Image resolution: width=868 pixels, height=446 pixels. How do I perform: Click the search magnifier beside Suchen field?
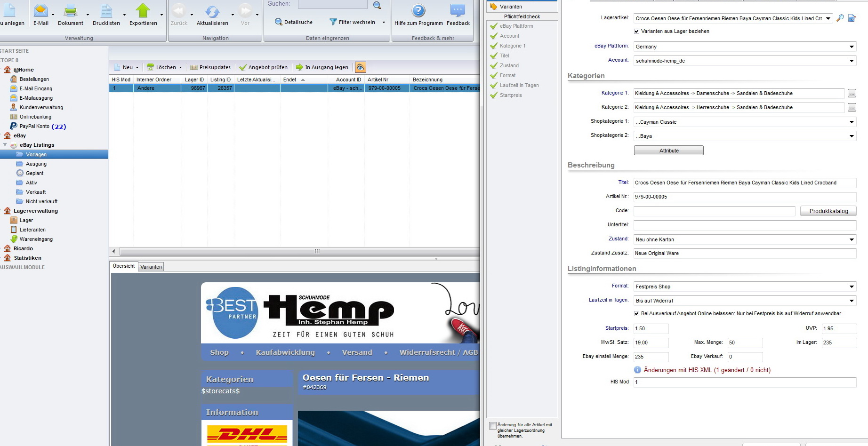(x=377, y=5)
